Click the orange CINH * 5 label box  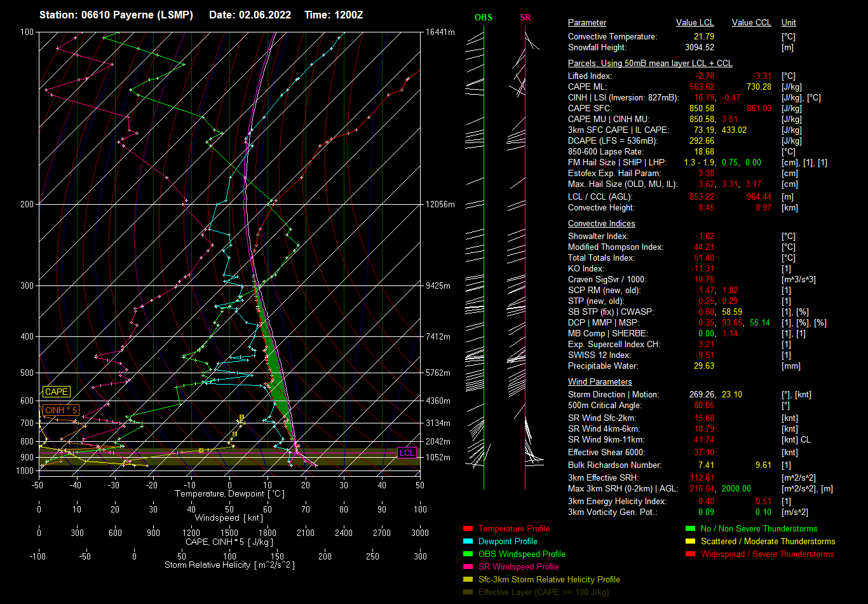coord(61,411)
